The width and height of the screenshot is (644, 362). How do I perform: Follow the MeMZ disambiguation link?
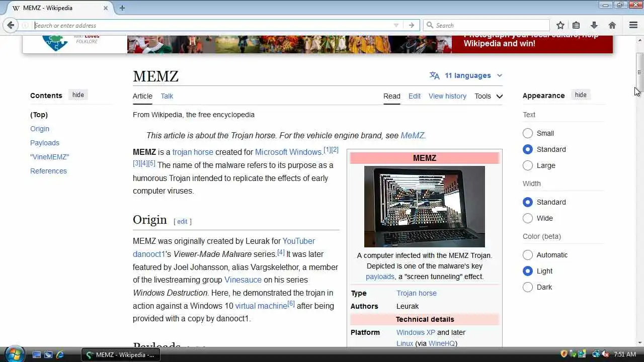tap(413, 136)
